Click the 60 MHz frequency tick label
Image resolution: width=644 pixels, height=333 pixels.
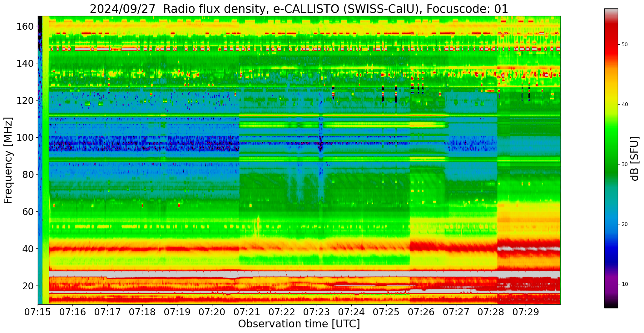click(28, 212)
